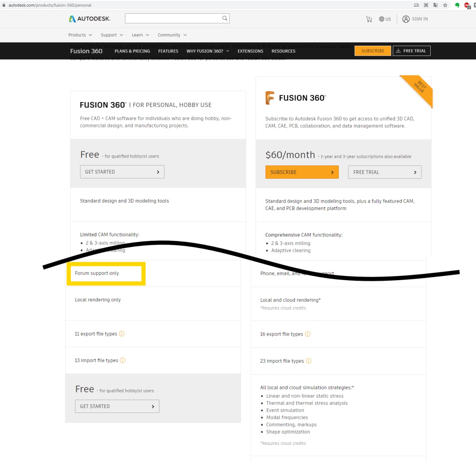This screenshot has height=469, width=476.
Task: Click upper Get Started button in personal plan
Action: coord(122,172)
